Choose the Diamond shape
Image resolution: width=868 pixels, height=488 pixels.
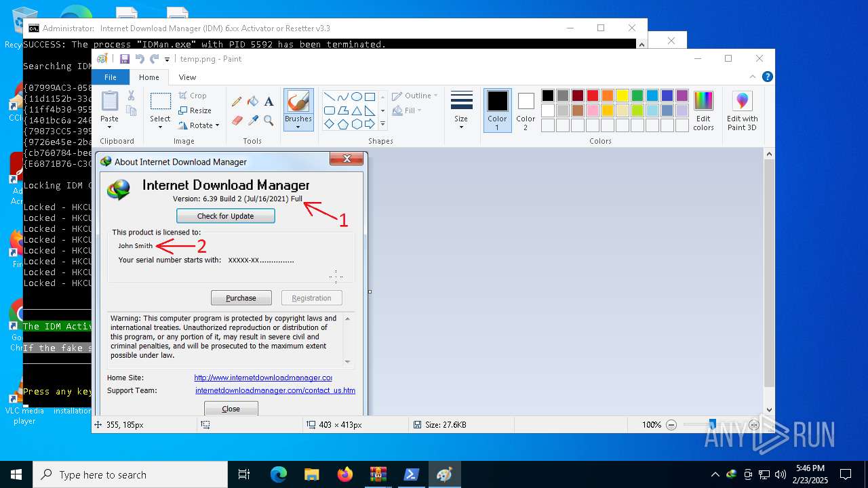329,124
